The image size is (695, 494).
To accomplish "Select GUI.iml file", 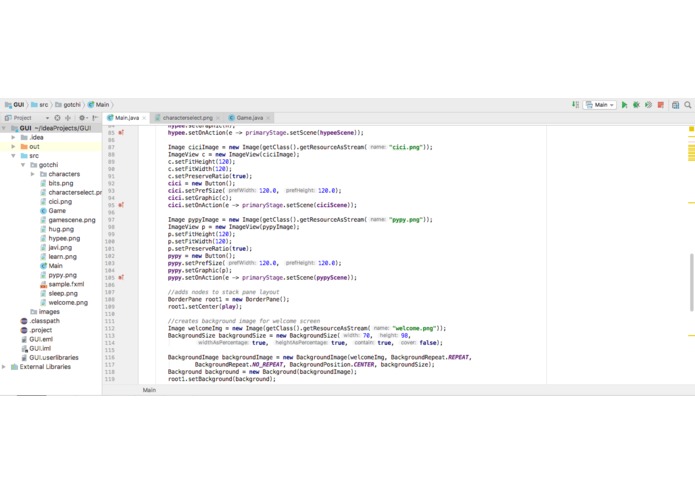I will point(36,349).
